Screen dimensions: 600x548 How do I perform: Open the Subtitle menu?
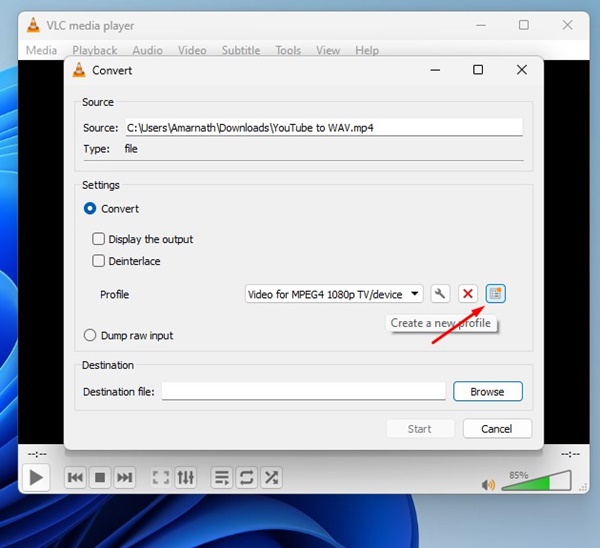[x=241, y=50]
